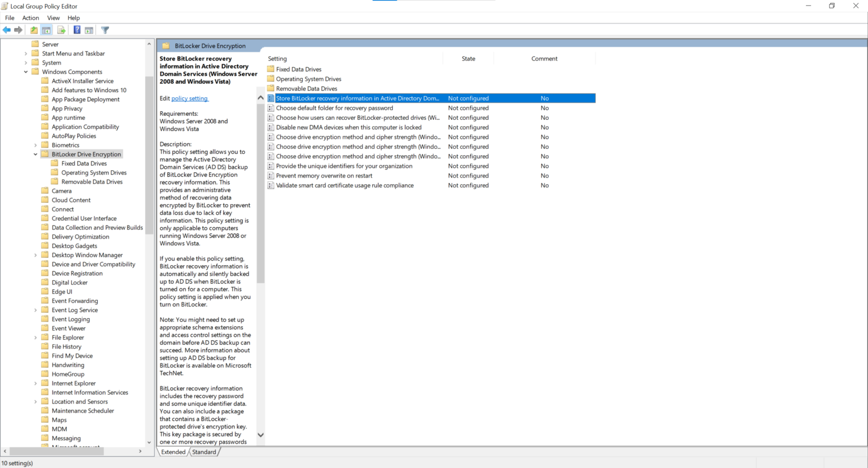Open the Action menu
This screenshot has width=868, height=468.
click(x=31, y=18)
